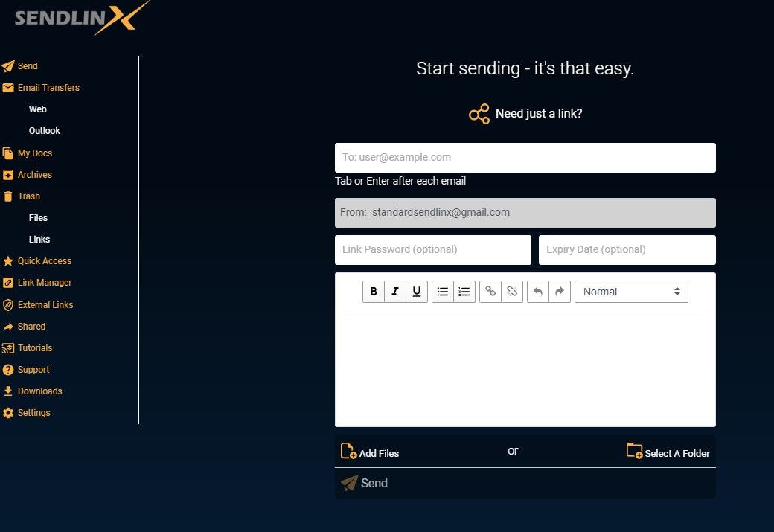Click the Link Password input field

[432, 249]
